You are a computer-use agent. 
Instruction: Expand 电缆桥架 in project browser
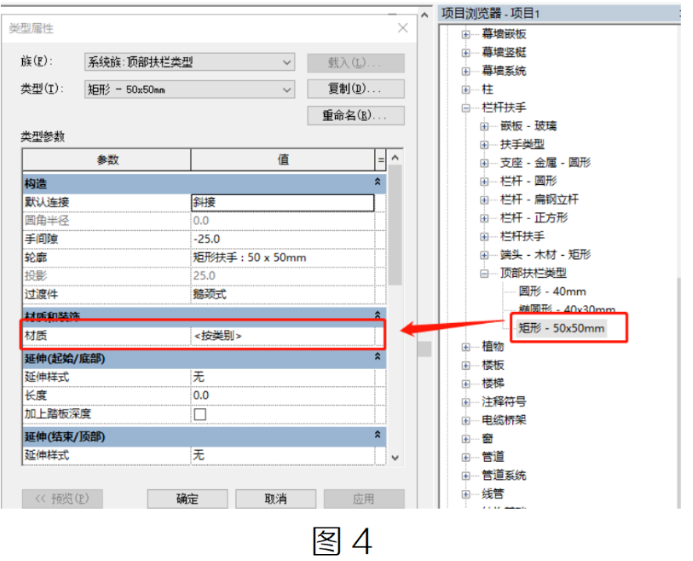[465, 420]
